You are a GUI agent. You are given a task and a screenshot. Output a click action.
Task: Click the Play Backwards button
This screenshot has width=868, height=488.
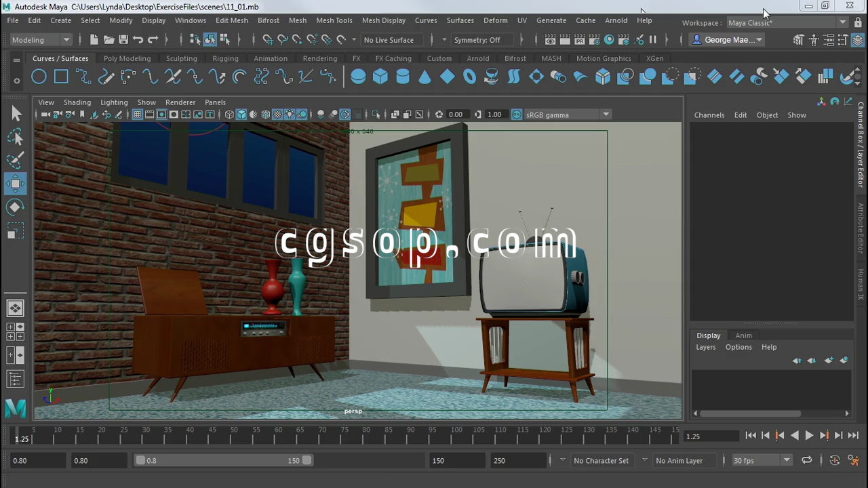tap(795, 436)
